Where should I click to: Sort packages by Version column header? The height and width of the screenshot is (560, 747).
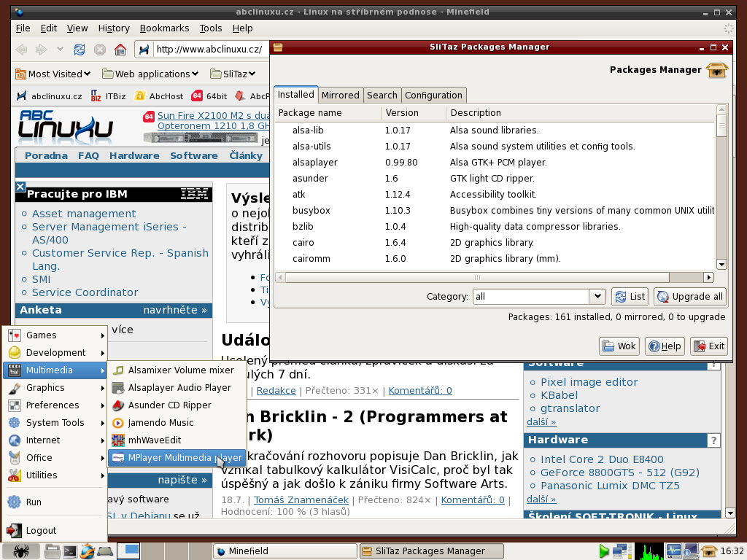tap(414, 113)
